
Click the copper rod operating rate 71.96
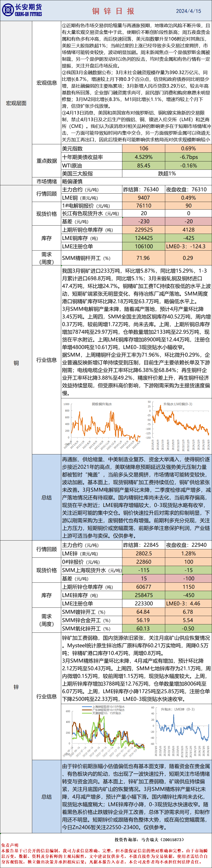144,258
